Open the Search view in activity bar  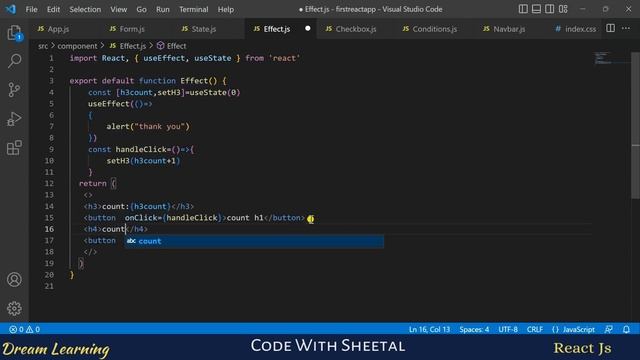pyautogui.click(x=14, y=61)
